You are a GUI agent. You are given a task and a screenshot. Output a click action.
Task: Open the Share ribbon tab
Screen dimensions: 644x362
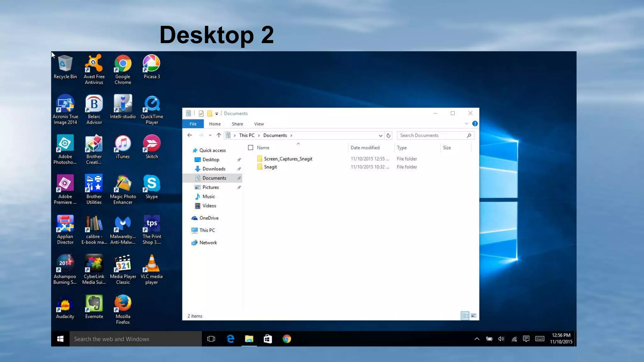coord(237,124)
